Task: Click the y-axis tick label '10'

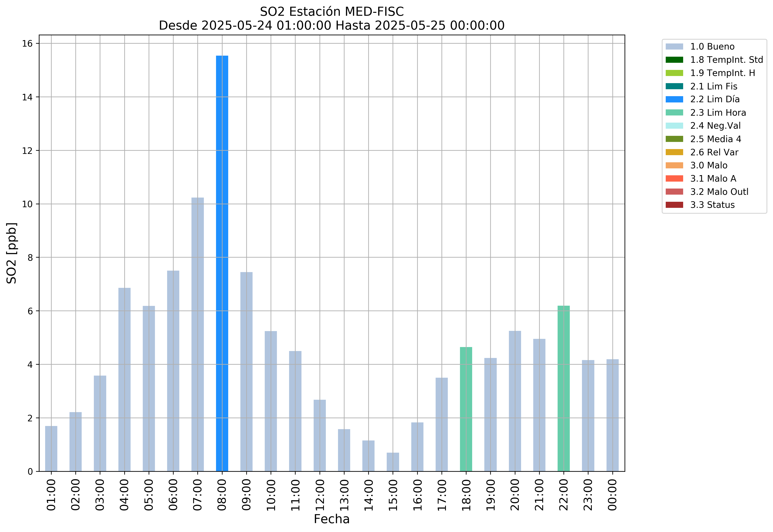Action: tap(27, 204)
